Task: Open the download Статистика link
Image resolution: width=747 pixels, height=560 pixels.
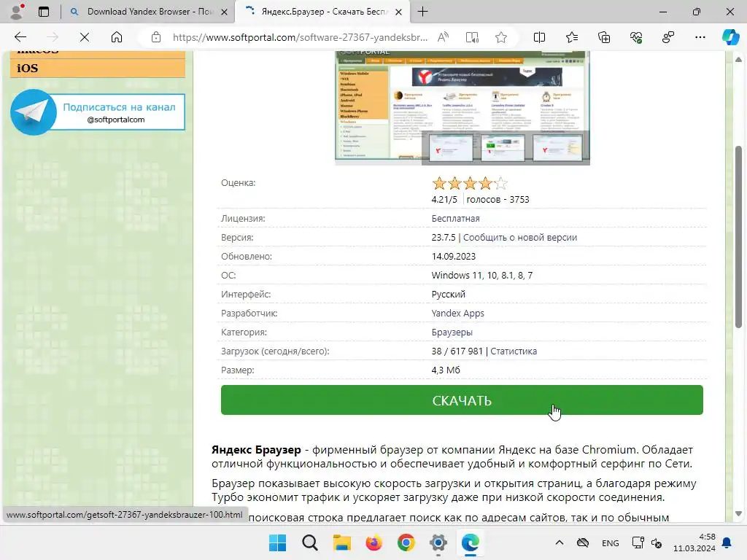Action: pos(514,351)
